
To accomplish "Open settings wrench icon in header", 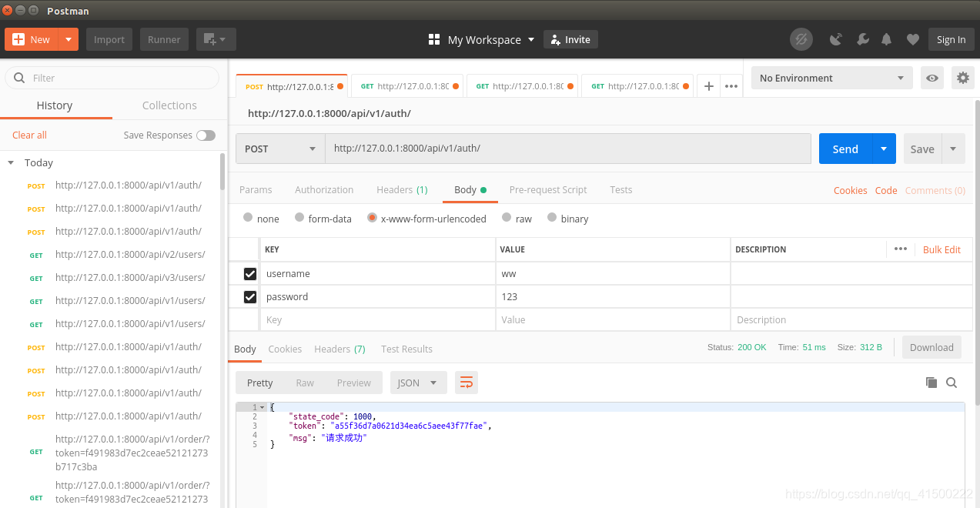I will (x=862, y=39).
